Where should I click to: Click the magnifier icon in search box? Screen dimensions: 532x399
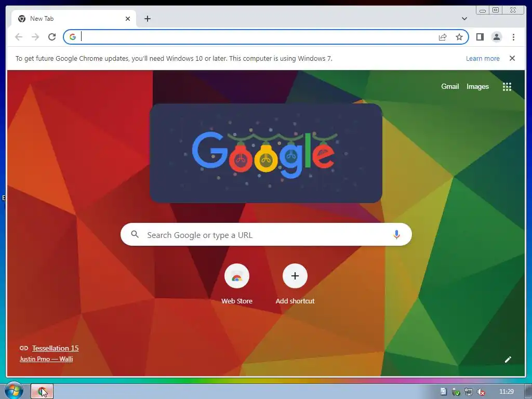click(135, 234)
